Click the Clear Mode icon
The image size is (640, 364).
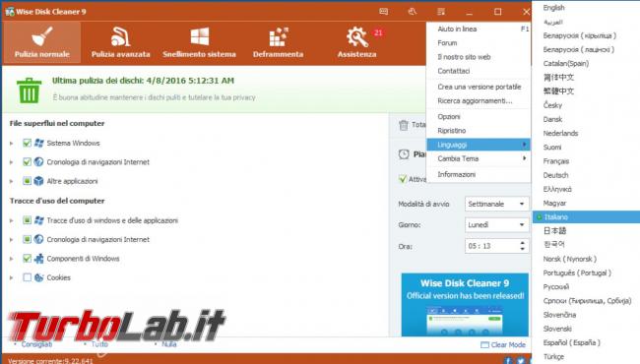(x=484, y=345)
